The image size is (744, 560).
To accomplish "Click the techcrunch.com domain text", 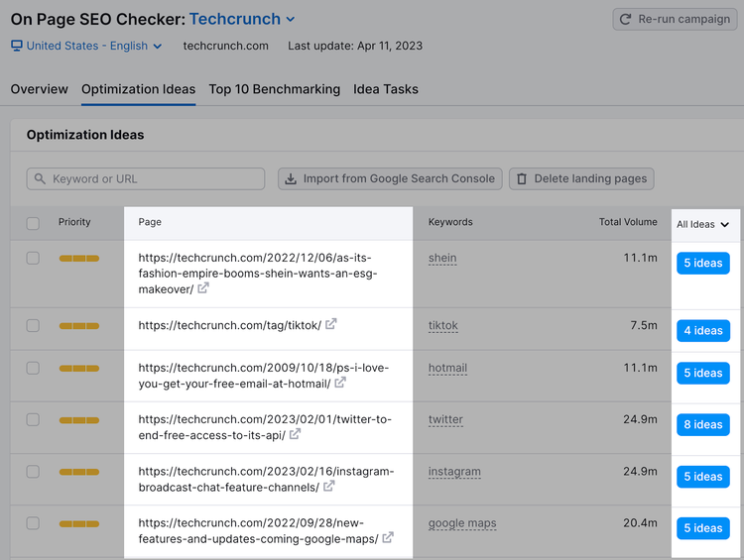I will pyautogui.click(x=226, y=46).
